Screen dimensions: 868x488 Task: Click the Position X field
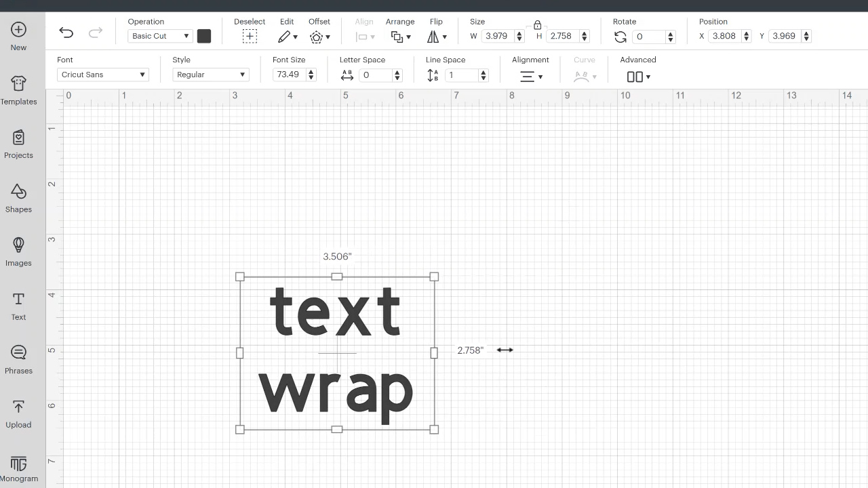(x=724, y=36)
